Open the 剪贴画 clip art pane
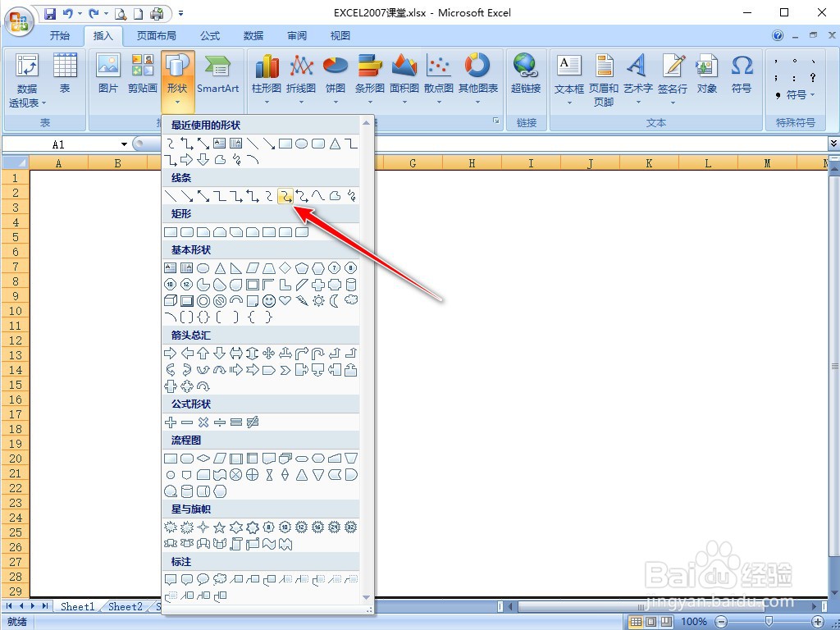The width and height of the screenshot is (840, 630). coord(143,74)
